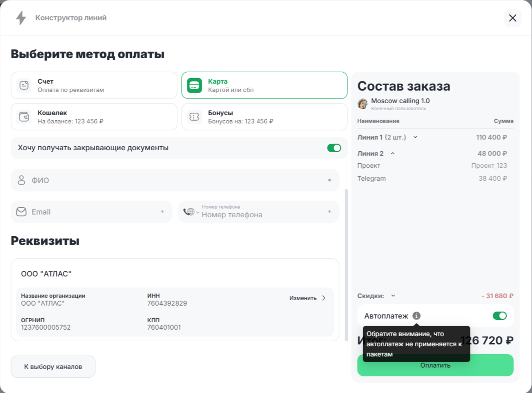Select the Счет payment method
Screen dimensions: 532x393
pyautogui.click(x=94, y=85)
